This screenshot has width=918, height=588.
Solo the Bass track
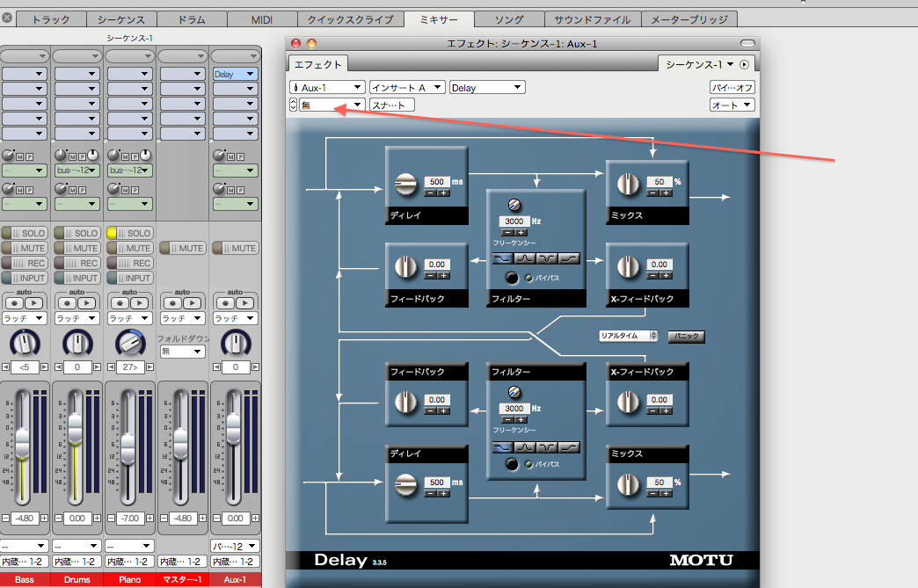[25, 233]
